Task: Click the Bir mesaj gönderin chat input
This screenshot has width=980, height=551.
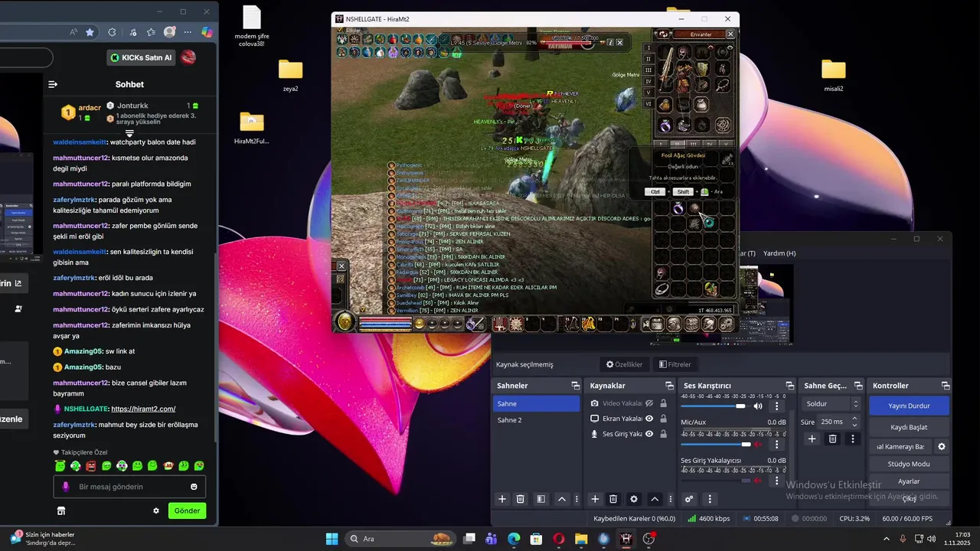Action: pyautogui.click(x=130, y=487)
